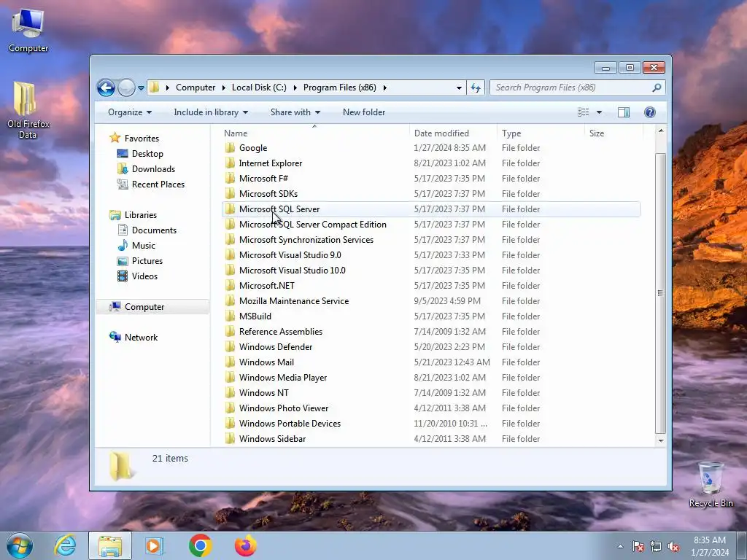Open the Windows Start menu orb
The height and width of the screenshot is (560, 747).
tap(20, 545)
